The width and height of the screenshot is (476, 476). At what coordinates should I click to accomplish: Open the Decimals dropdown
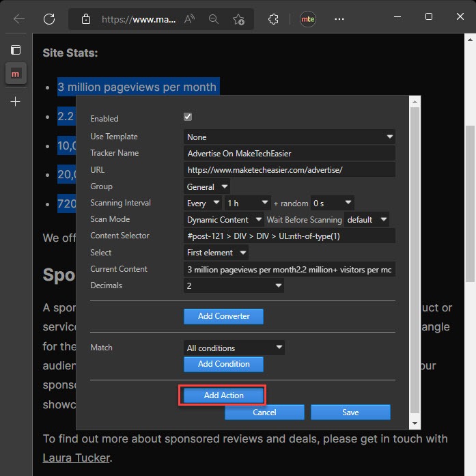click(x=234, y=285)
